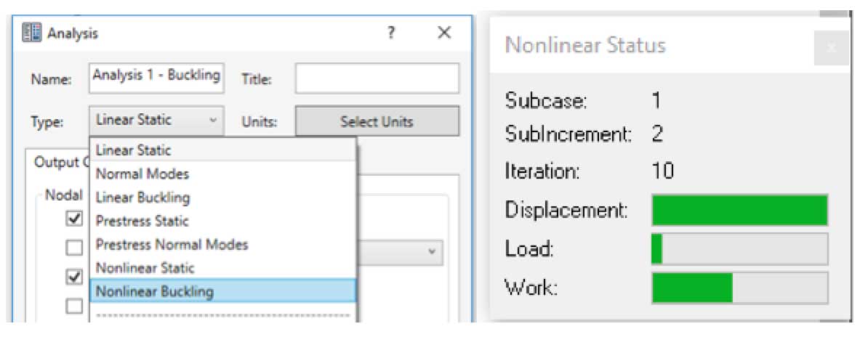Toggle the third checked Nodal checkbox
Image resolution: width=868 pixels, height=337 pixels.
tap(74, 277)
